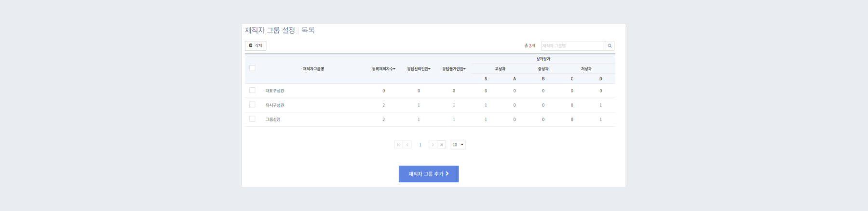Check the box for 대표구성원 row

point(252,90)
